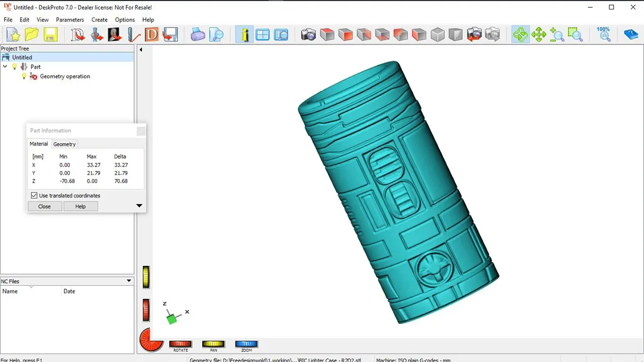644x362 pixels.
Task: Click the 100% zoom all icon
Action: point(603,35)
